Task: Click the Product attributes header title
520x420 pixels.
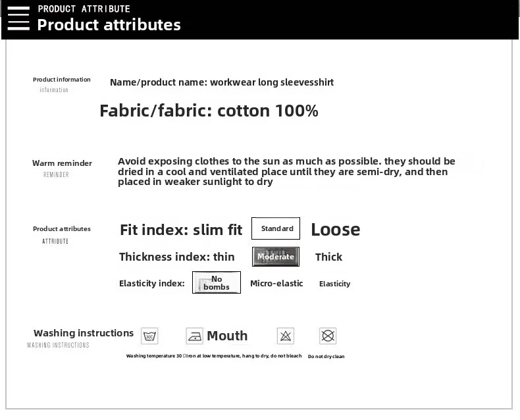Action: click(x=109, y=25)
